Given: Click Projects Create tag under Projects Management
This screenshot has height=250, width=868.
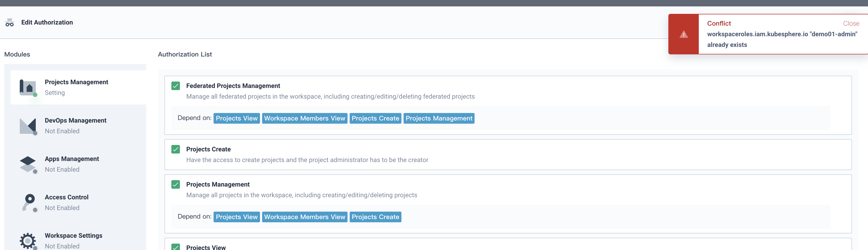Looking at the screenshot, I should point(375,217).
